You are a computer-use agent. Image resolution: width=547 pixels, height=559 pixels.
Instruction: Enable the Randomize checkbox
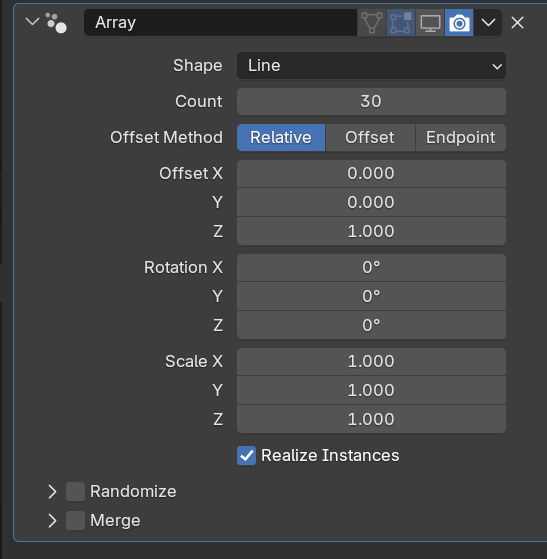click(76, 492)
